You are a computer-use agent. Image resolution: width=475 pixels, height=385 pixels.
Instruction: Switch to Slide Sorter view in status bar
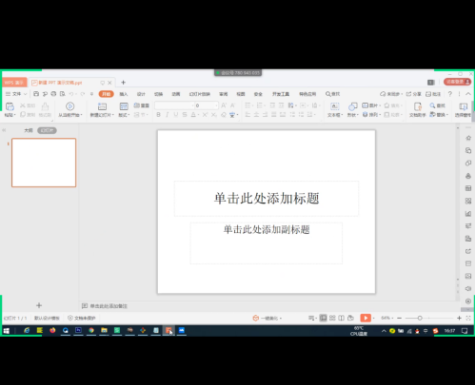tap(332, 318)
